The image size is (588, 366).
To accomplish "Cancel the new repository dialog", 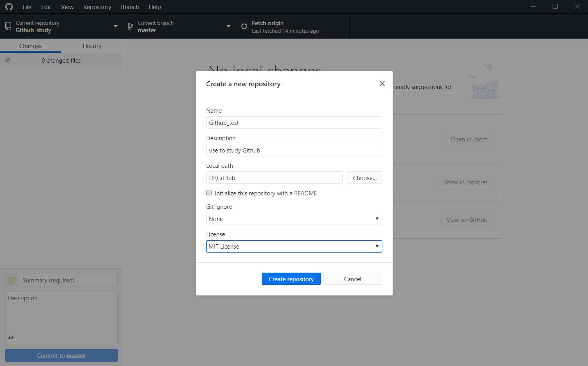I will pyautogui.click(x=352, y=279).
